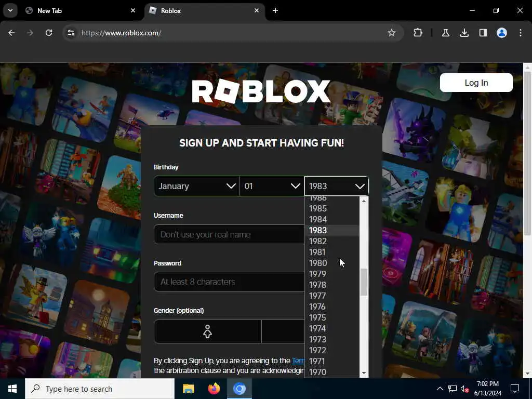Switch to the Roblox tab
532x399 pixels.
pyautogui.click(x=205, y=10)
